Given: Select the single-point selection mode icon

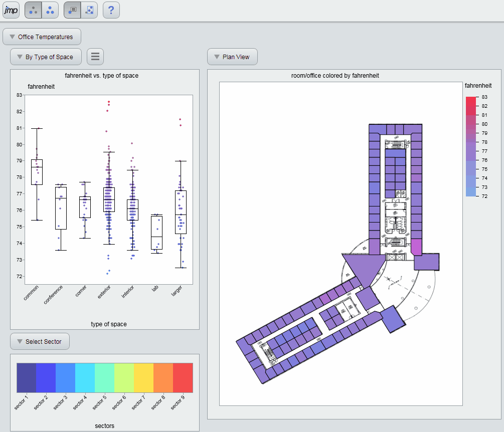Looking at the screenshot, I should 33,10.
